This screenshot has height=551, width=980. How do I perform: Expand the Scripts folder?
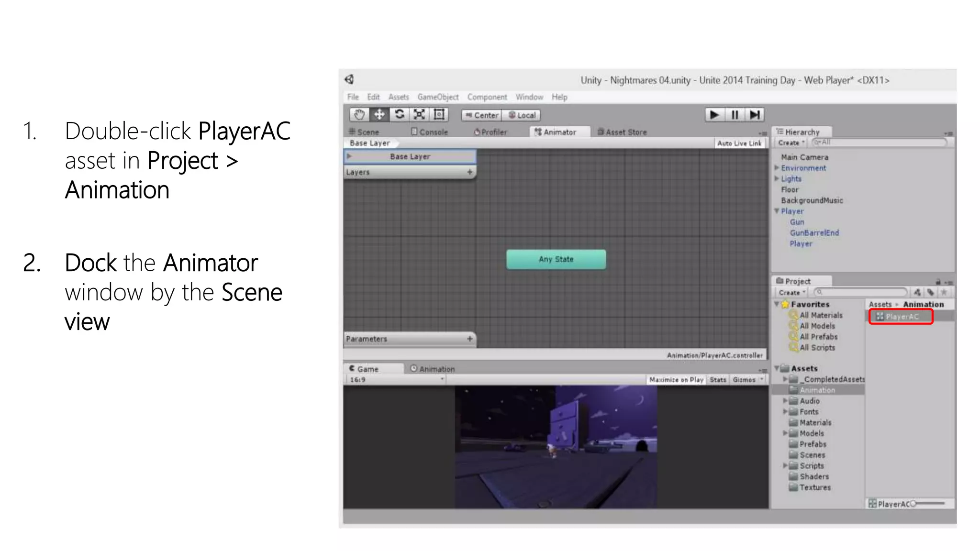[x=785, y=465]
